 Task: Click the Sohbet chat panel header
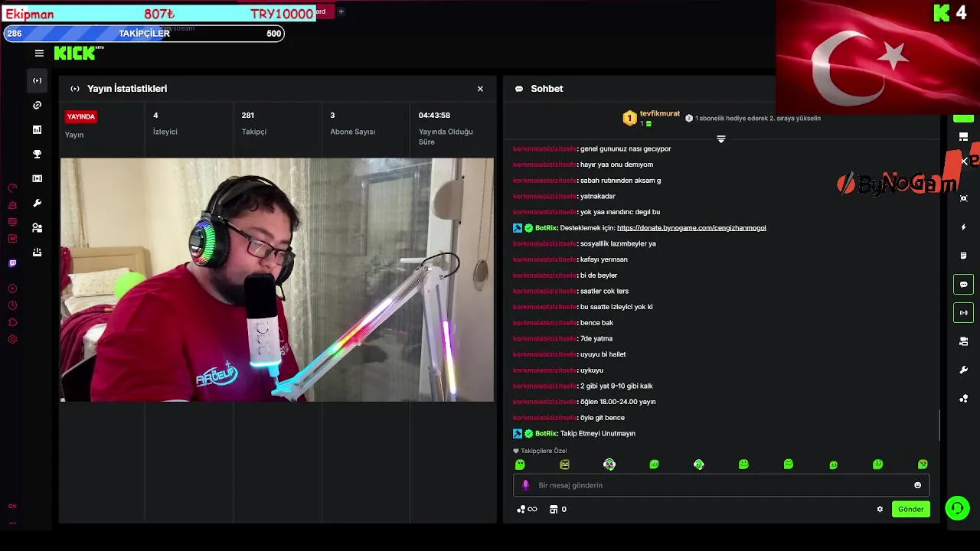[547, 89]
